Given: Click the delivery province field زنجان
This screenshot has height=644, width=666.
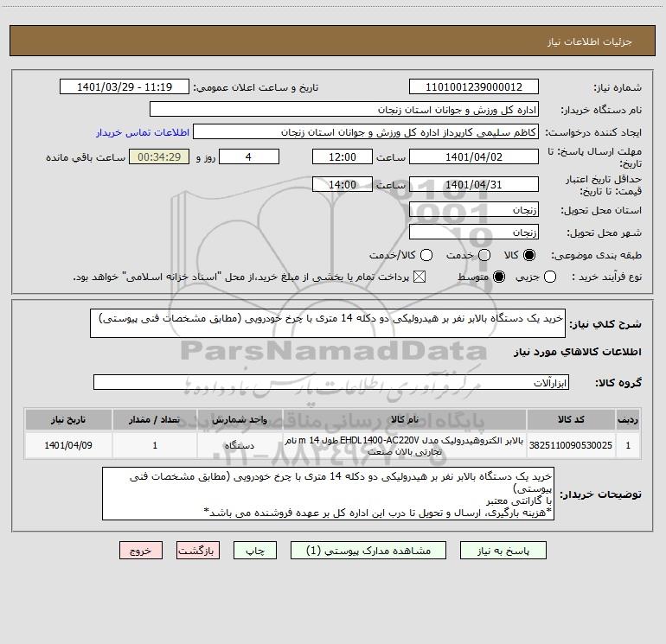Looking at the screenshot, I should pyautogui.click(x=474, y=209).
